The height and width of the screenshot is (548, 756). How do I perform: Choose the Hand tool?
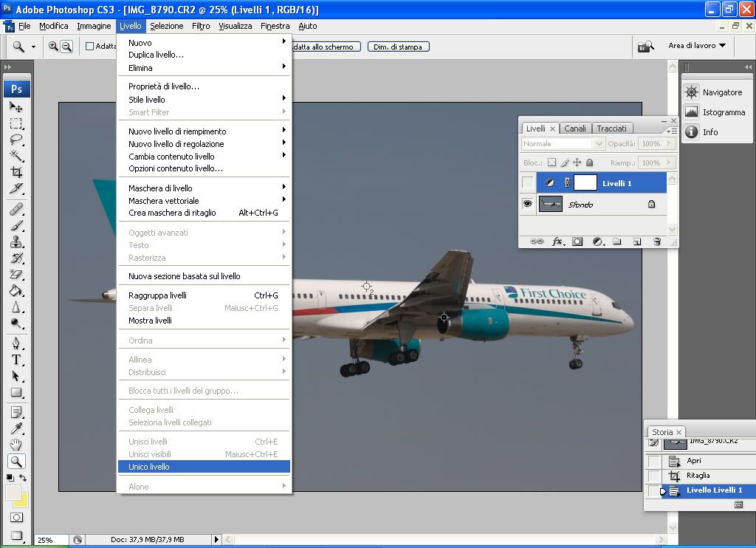pyautogui.click(x=16, y=445)
